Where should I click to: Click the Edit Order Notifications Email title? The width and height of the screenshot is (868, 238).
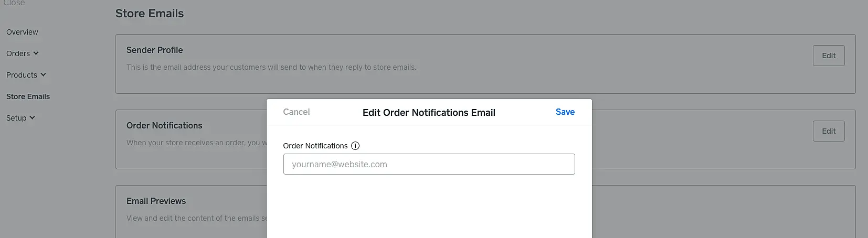coord(429,112)
